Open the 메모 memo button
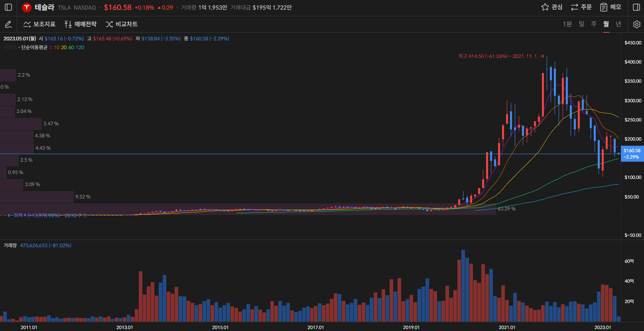The width and height of the screenshot is (644, 331). (x=611, y=7)
